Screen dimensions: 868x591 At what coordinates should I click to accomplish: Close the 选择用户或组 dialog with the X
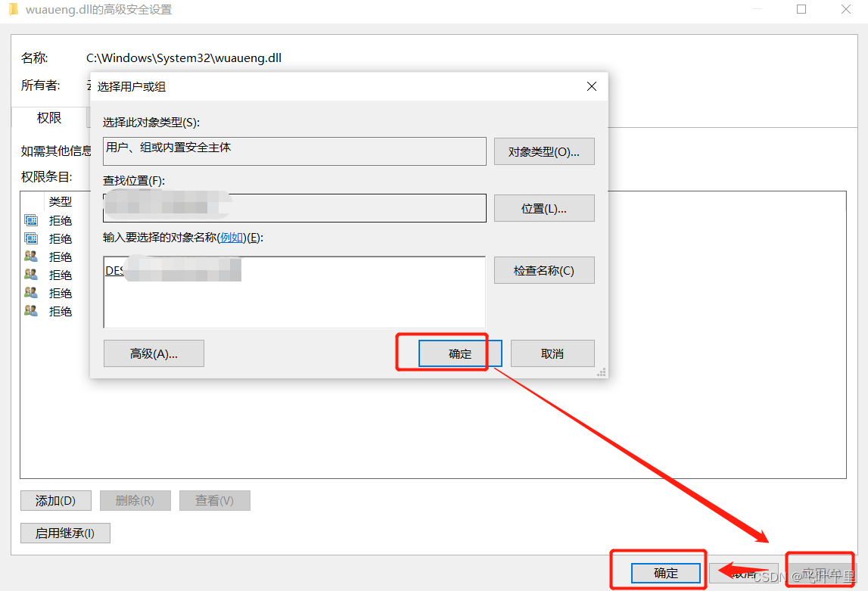pos(592,86)
